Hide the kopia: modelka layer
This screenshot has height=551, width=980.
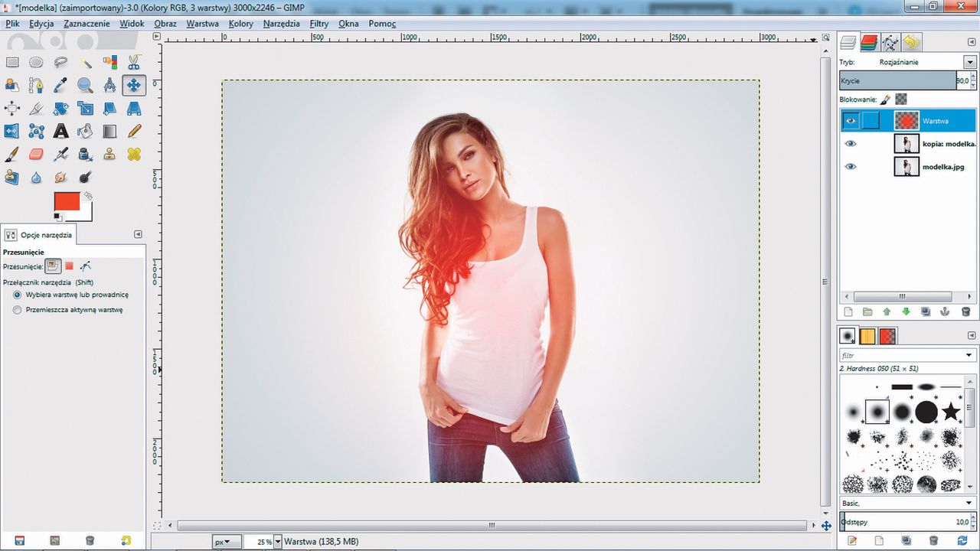[851, 144]
